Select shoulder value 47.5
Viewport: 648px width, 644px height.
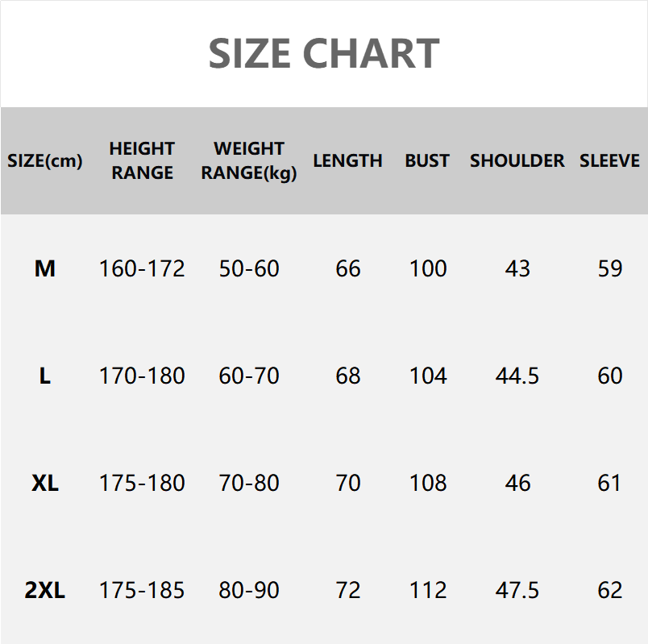517,590
